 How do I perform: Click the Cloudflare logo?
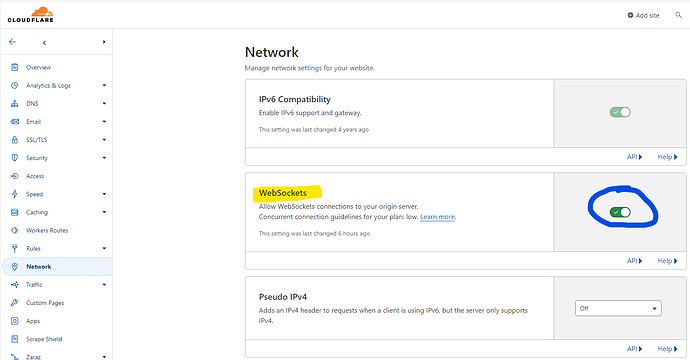31,15
